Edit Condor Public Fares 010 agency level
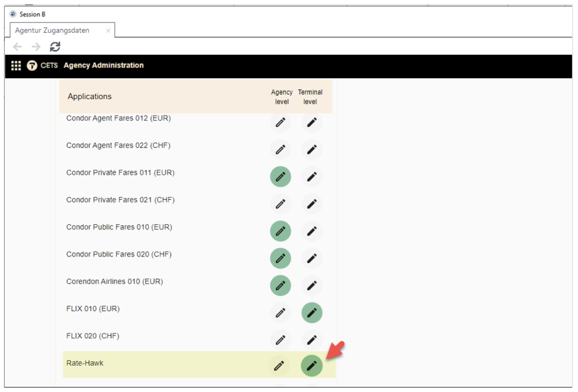This screenshot has height=392, width=578. (x=280, y=231)
